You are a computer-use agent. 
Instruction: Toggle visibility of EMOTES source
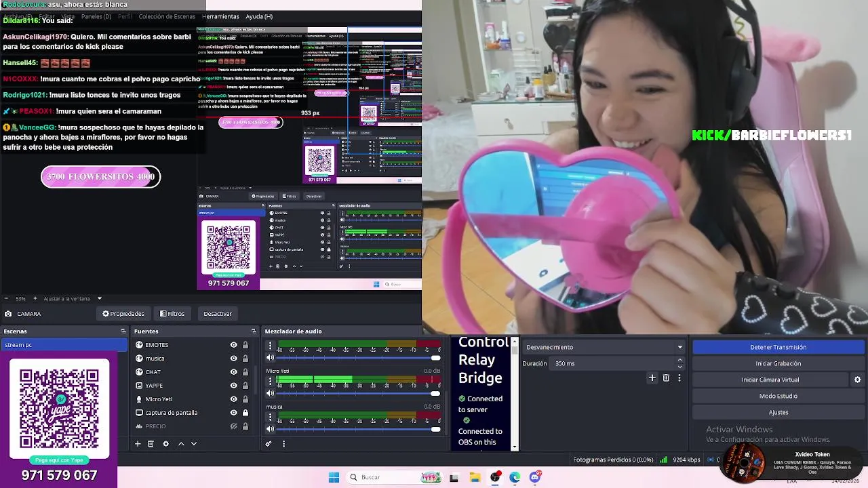(x=233, y=345)
